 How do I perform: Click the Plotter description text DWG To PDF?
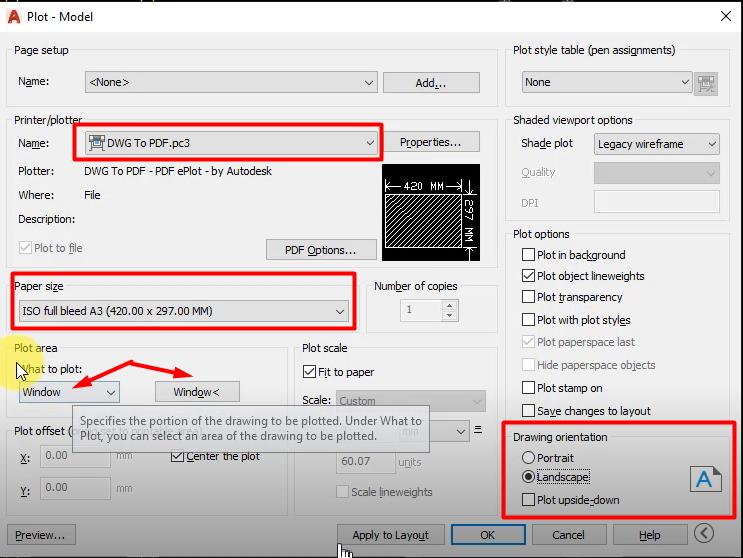[x=178, y=171]
